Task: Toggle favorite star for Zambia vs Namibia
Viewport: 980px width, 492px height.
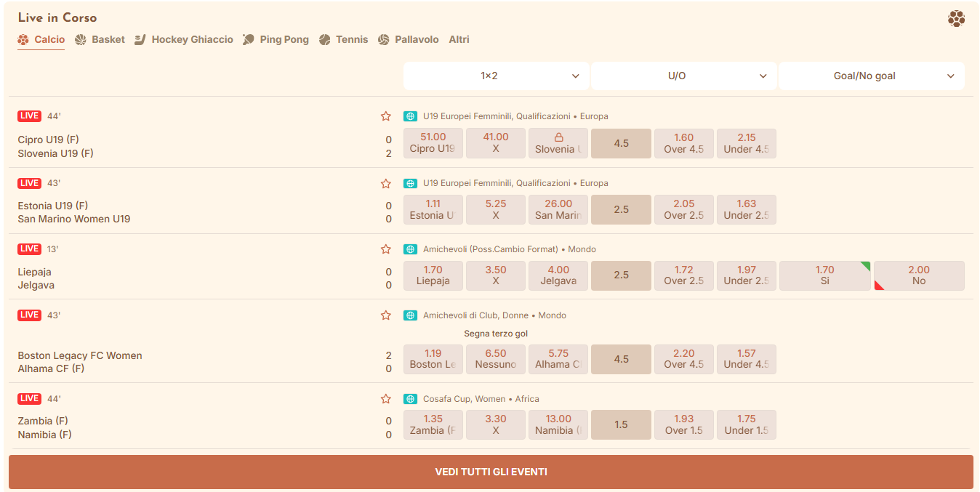Action: 386,399
